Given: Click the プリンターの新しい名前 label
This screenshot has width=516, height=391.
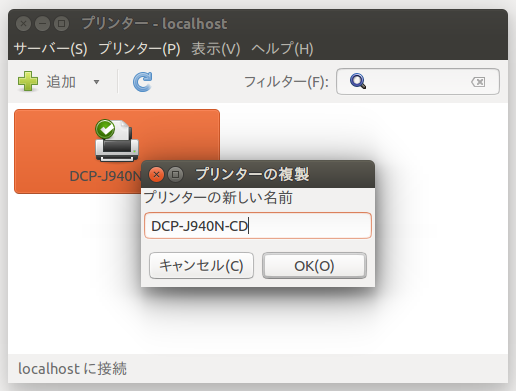Looking at the screenshot, I should 218,198.
